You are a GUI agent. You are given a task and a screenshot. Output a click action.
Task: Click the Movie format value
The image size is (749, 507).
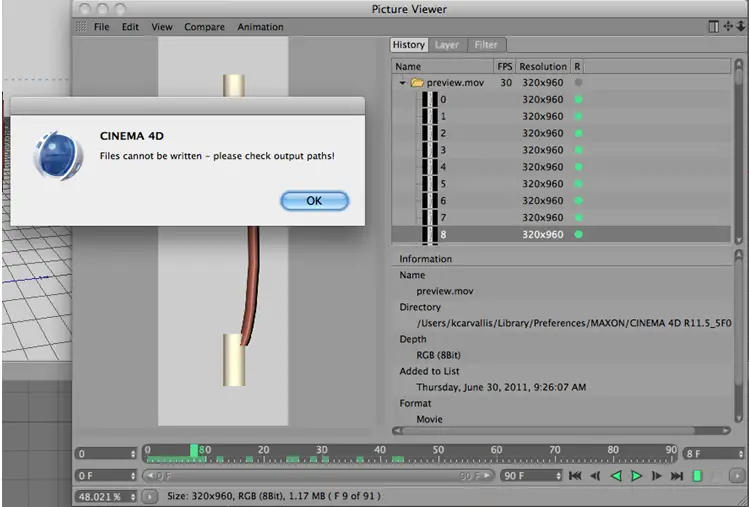[429, 419]
